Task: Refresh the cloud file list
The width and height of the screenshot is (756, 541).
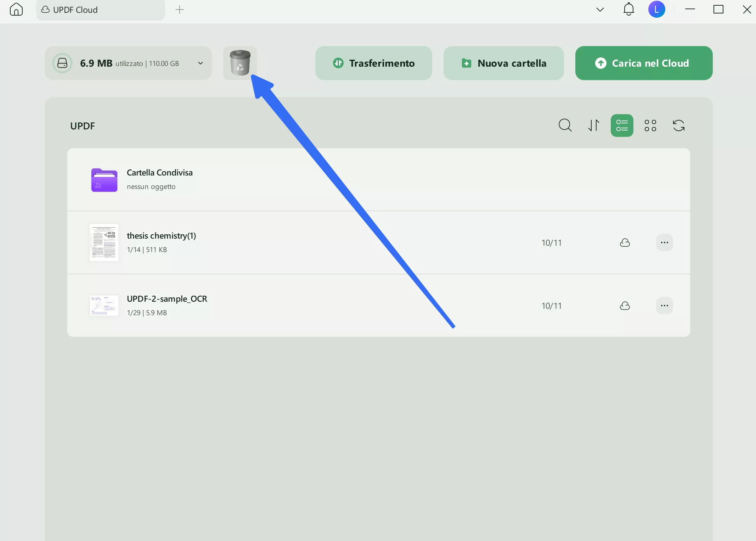Action: (x=678, y=125)
